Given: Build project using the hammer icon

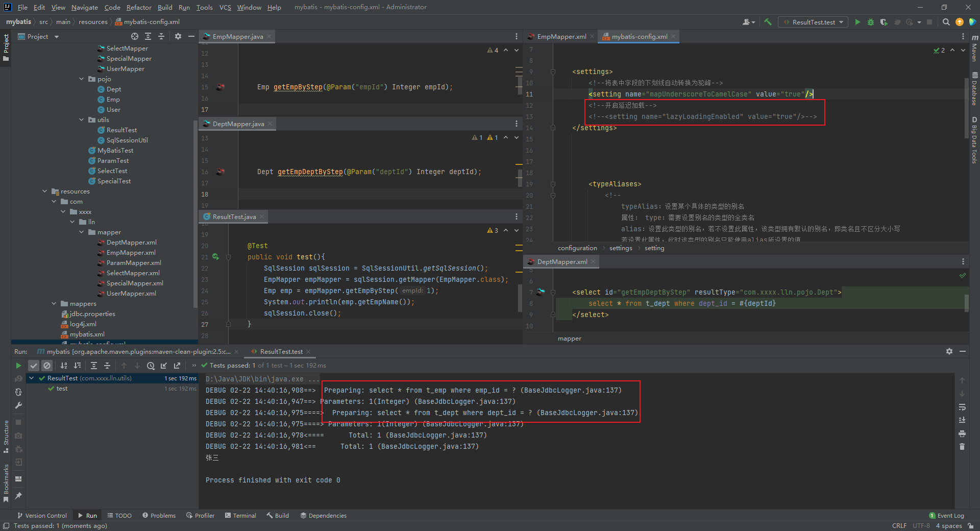Looking at the screenshot, I should pos(768,22).
